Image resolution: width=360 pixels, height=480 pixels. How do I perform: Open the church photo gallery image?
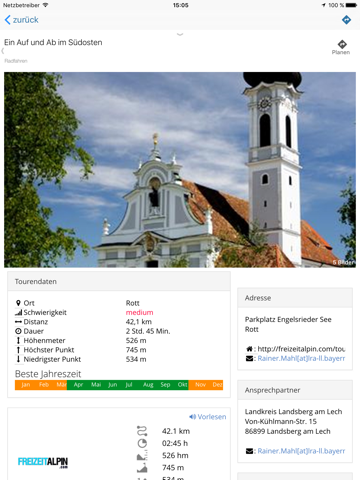[180, 170]
